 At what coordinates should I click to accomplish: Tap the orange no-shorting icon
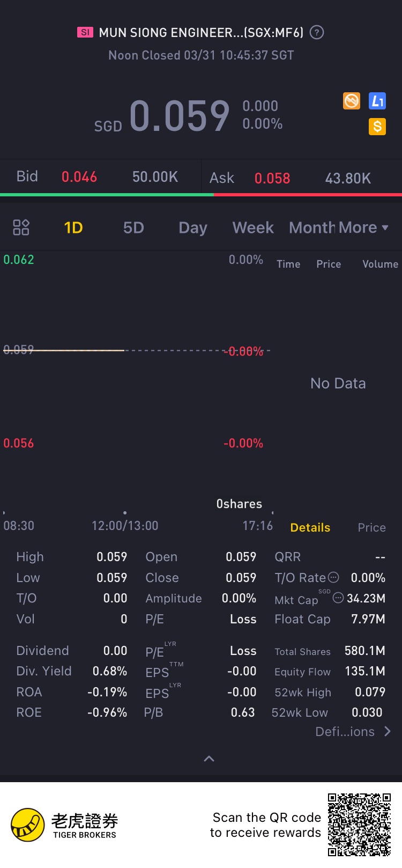(x=352, y=101)
